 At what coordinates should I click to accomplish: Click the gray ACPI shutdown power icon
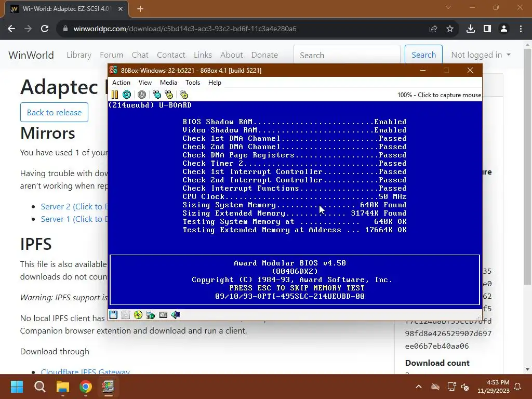142,95
